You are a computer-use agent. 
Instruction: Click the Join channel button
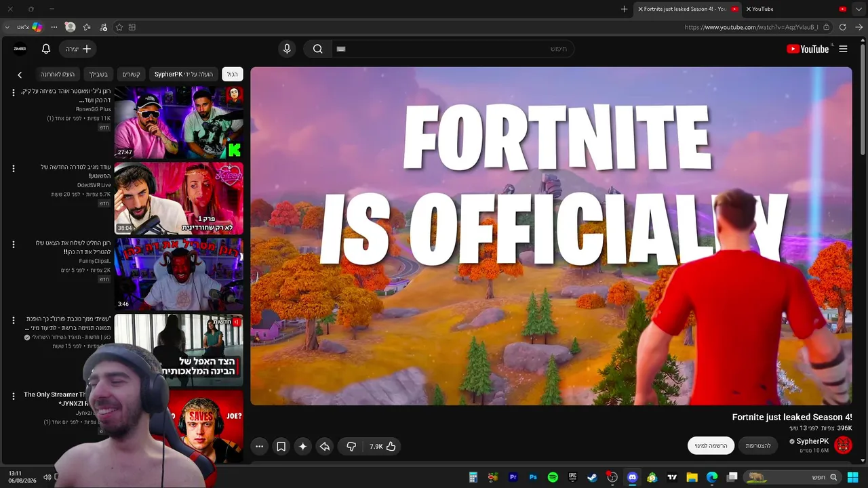[758, 445]
